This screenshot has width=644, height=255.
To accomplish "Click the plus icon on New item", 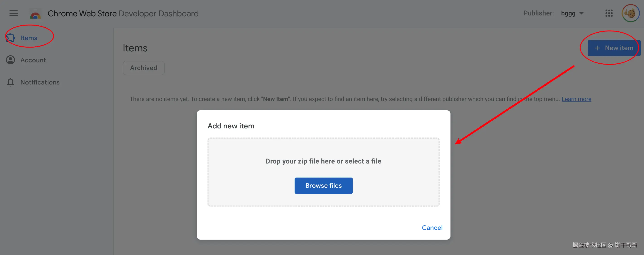I will coord(597,48).
